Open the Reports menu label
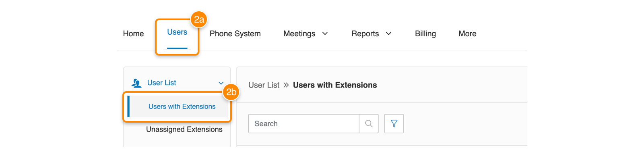 [365, 34]
